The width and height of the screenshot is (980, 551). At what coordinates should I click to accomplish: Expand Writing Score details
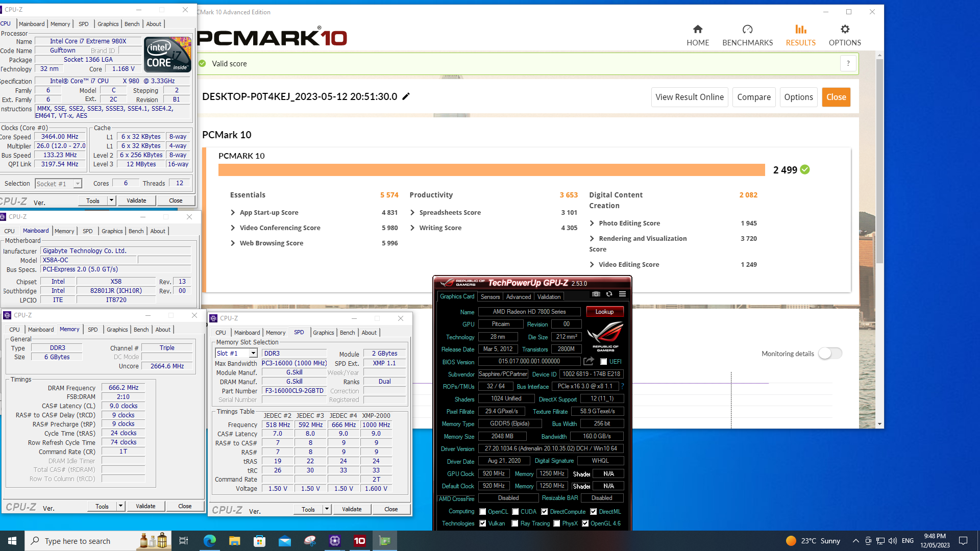point(412,228)
